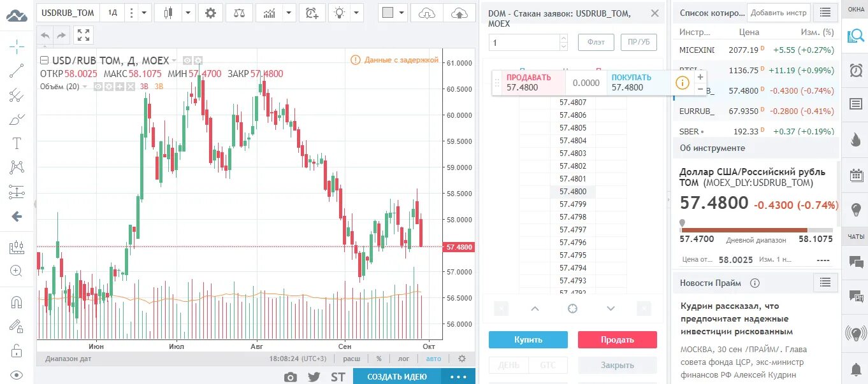Click the ПР/УБ button in DOM
868x384 pixels.
[x=639, y=43]
